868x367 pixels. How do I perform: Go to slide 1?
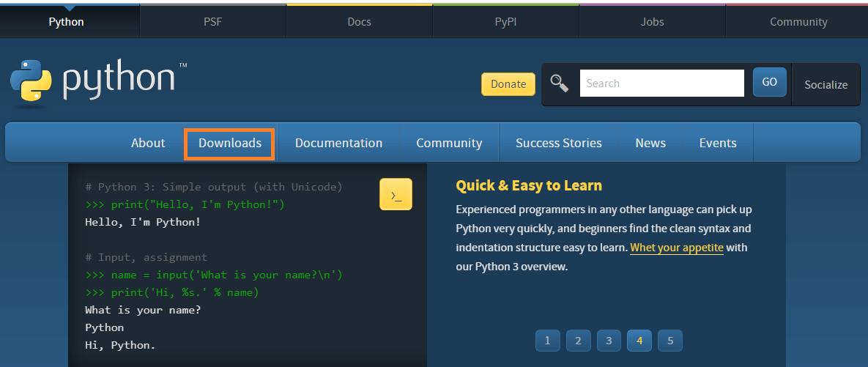coord(547,341)
